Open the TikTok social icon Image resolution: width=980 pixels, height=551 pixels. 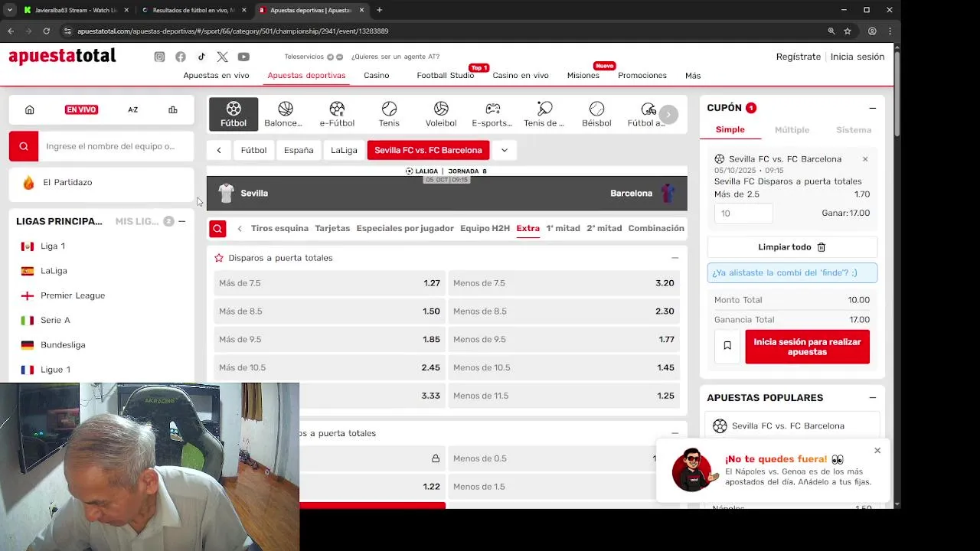[201, 57]
